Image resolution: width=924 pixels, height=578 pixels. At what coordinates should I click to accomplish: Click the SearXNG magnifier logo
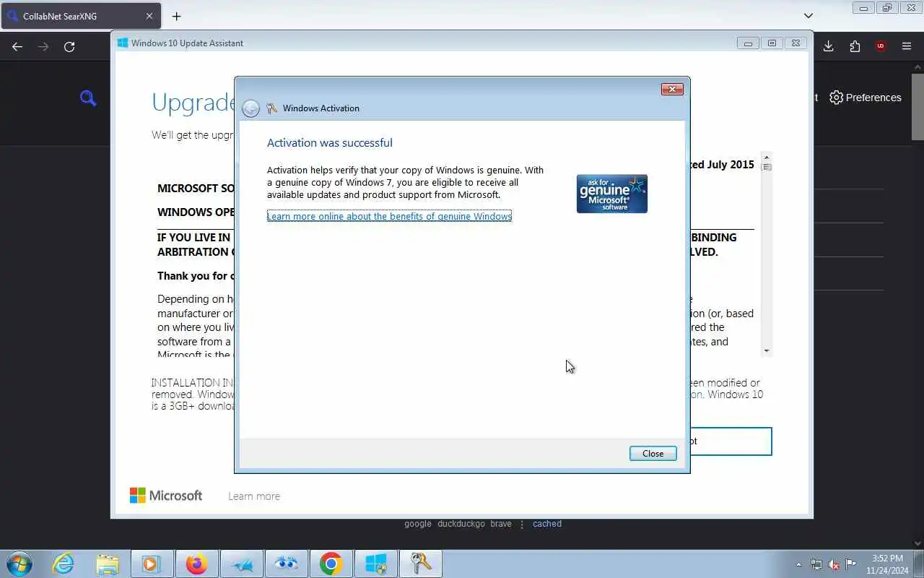tap(88, 98)
